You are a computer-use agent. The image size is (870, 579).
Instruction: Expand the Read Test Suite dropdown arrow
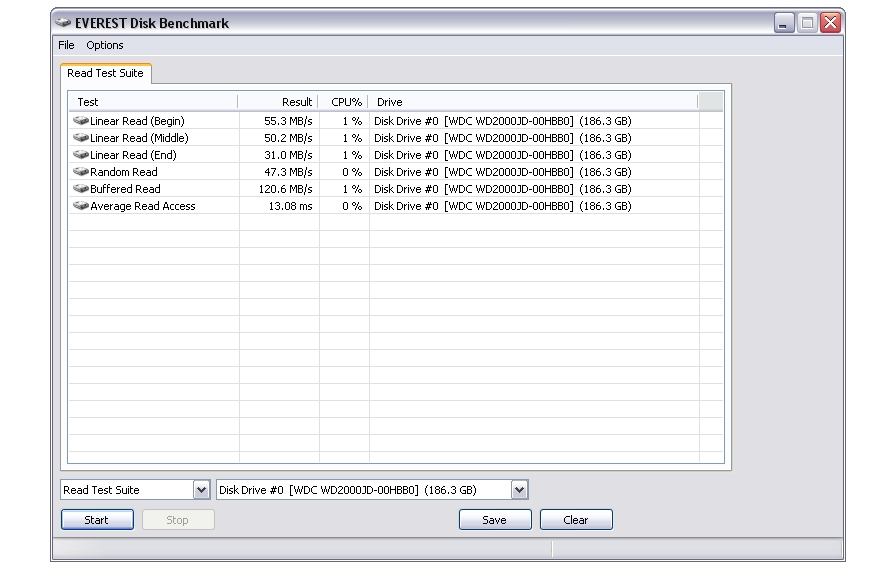pyautogui.click(x=201, y=490)
